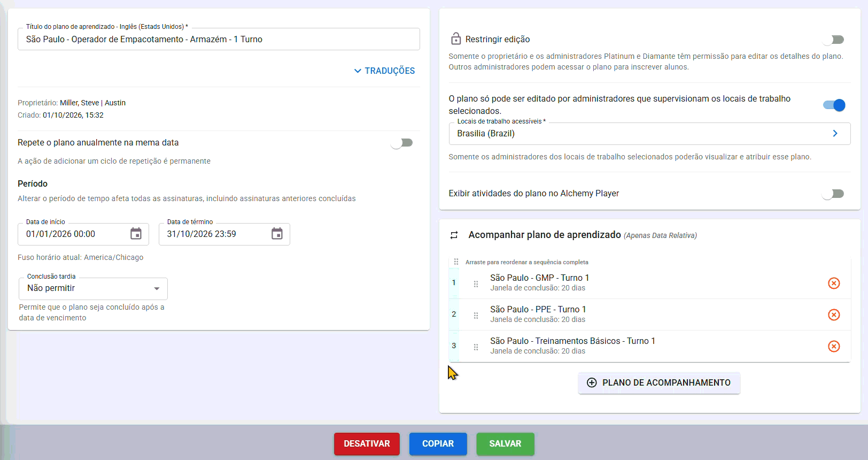Click the DESATIVAR button
Viewport: 868px width, 460px height.
[x=367, y=444]
